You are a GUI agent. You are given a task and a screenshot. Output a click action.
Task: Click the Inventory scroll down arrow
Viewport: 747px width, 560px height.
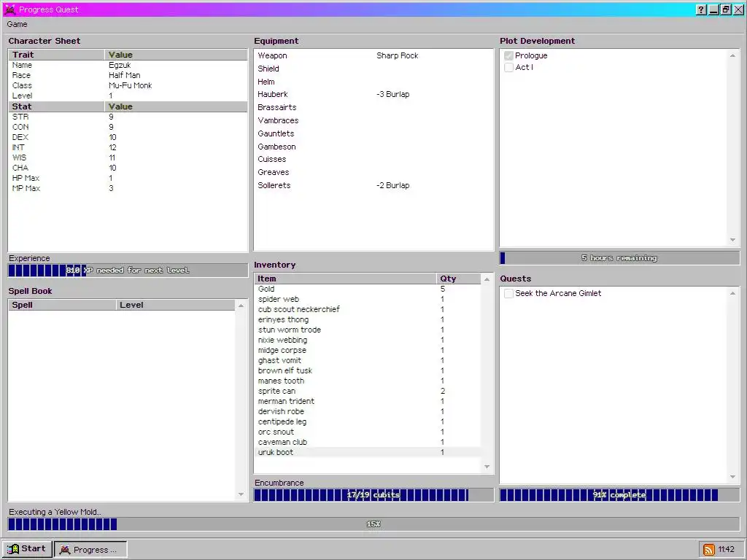tap(487, 467)
